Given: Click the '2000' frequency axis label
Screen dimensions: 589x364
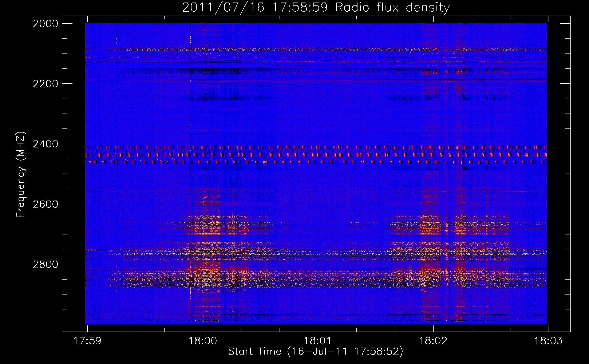Looking at the screenshot, I should 46,24.
